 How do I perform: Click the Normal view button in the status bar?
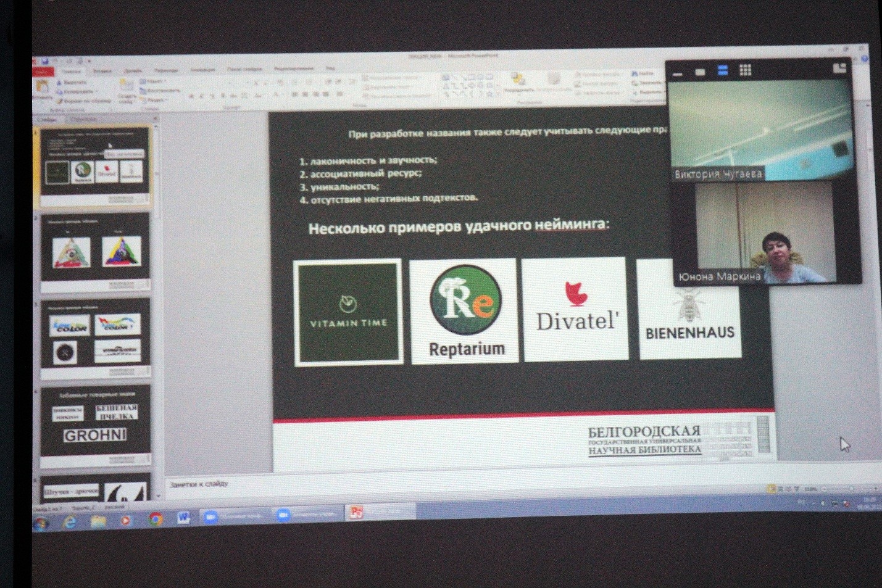(x=771, y=489)
